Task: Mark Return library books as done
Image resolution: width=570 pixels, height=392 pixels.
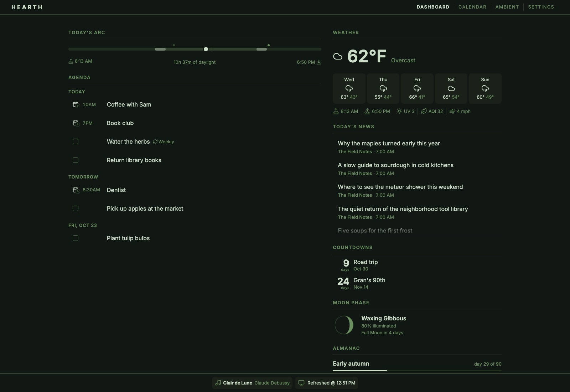Action: tap(76, 160)
